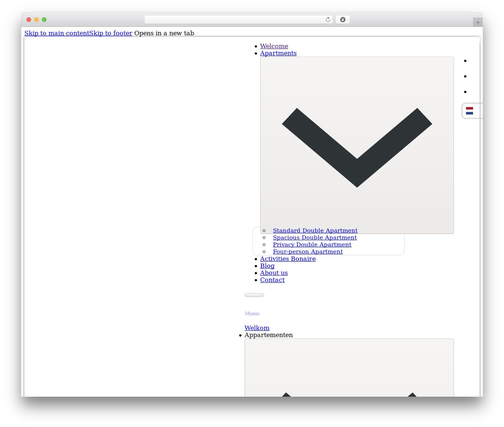This screenshot has width=504, height=427.
Task: Open the Welcome menu link
Action: pos(274,46)
